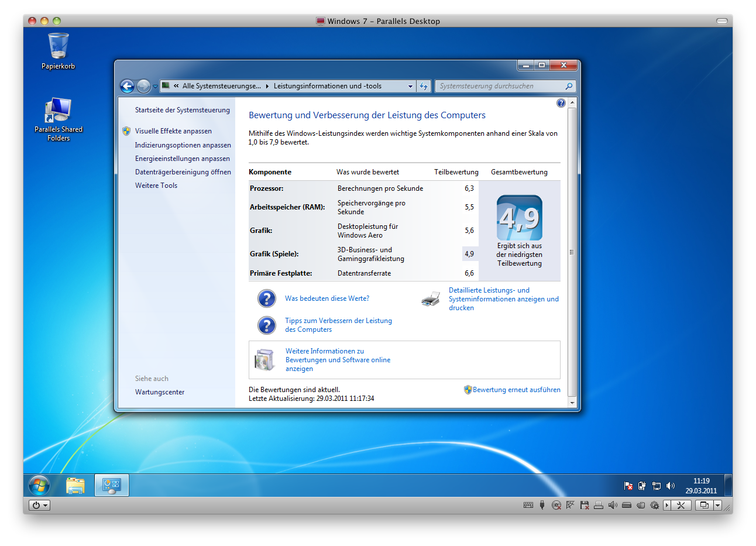The height and width of the screenshot is (546, 756).
Task: Open 'Weitere Tools' in the sidebar
Action: (156, 186)
